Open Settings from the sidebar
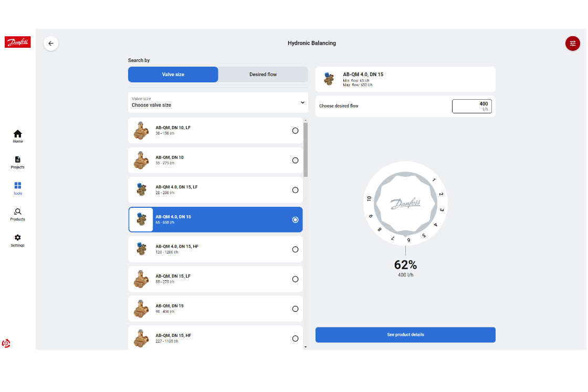The width and height of the screenshot is (588, 392). coord(17,240)
